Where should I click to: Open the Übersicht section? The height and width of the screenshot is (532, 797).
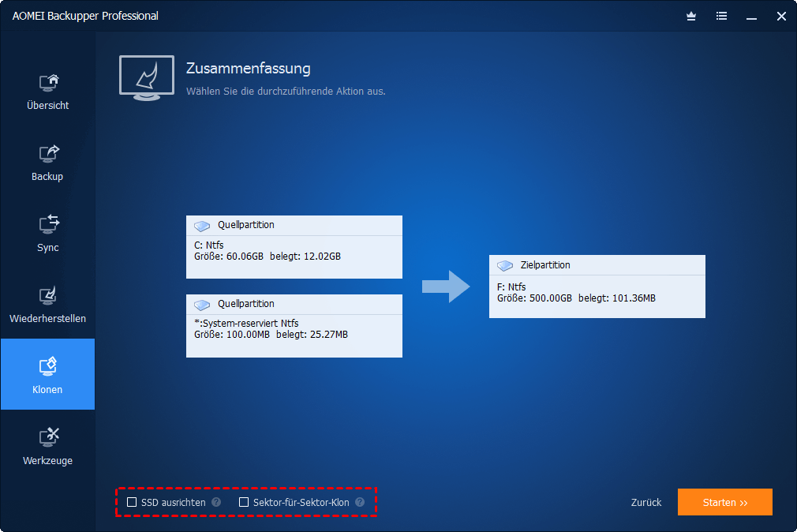(48, 92)
